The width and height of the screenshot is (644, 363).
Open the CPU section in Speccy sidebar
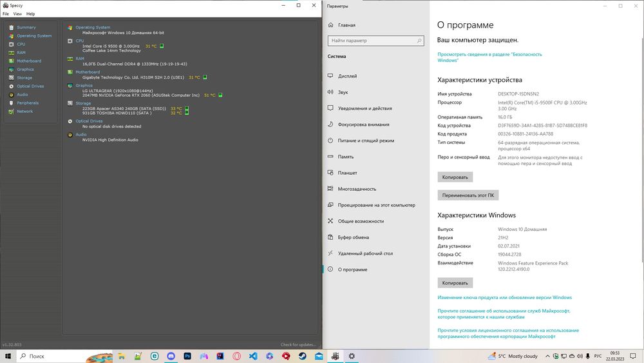coord(21,44)
